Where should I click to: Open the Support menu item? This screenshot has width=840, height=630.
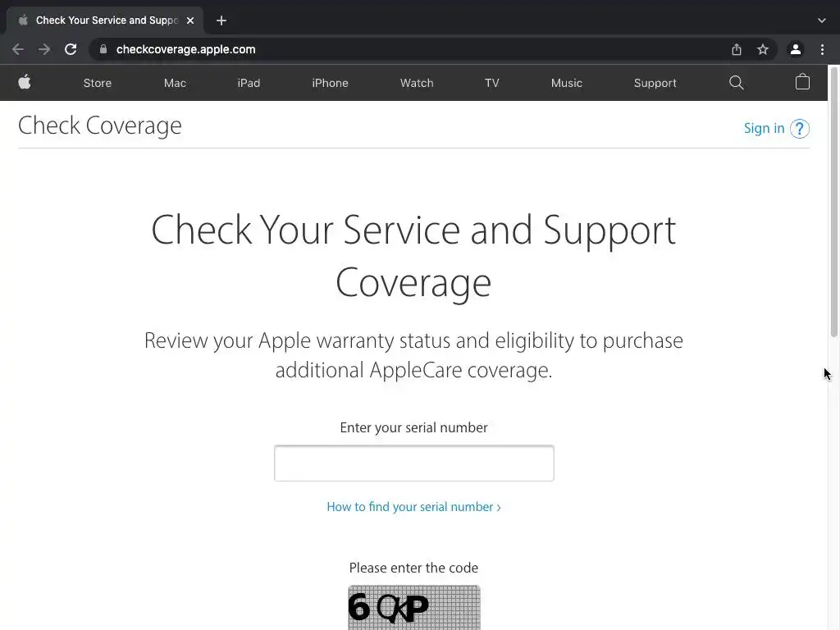(x=655, y=83)
